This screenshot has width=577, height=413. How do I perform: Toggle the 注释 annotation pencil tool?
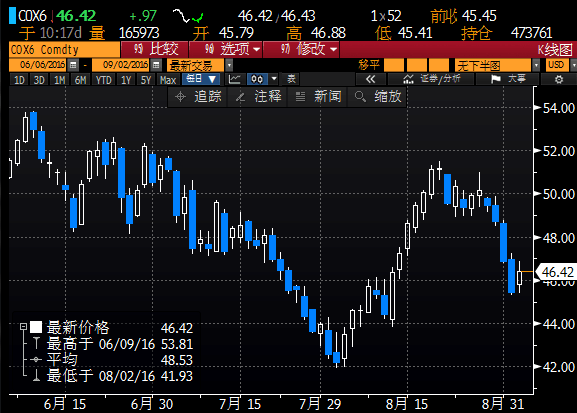(x=258, y=97)
